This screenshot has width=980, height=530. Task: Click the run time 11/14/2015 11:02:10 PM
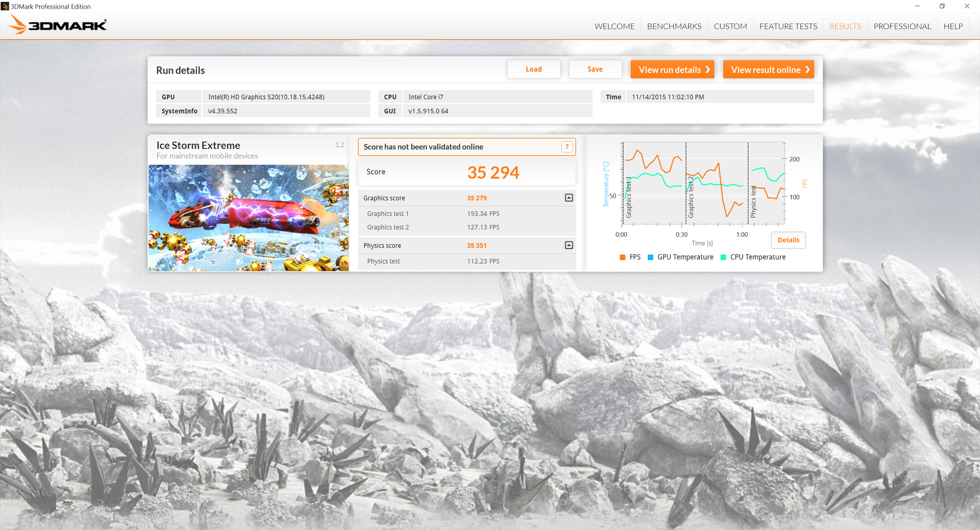[x=668, y=97]
